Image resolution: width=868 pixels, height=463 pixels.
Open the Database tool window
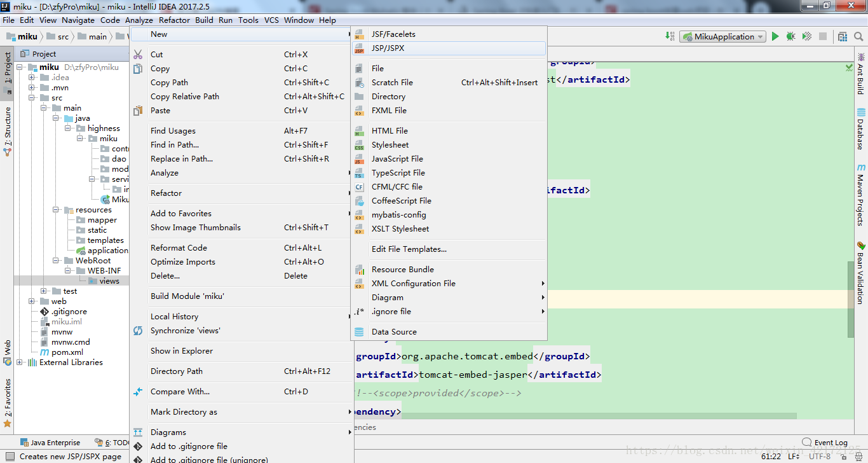861,129
